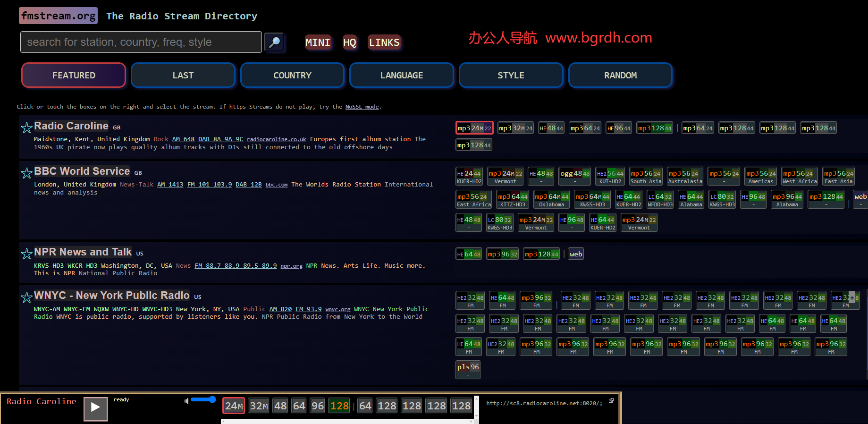Choose Radio Caroline's HE 96 44 stream
The width and height of the screenshot is (868, 424).
coord(619,128)
